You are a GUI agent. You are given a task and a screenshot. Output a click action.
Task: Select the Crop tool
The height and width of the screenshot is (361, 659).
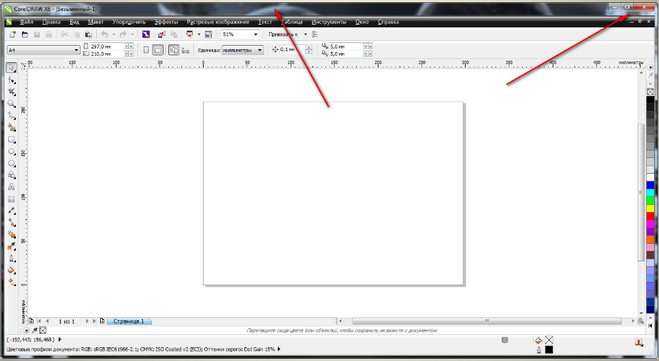click(x=12, y=92)
